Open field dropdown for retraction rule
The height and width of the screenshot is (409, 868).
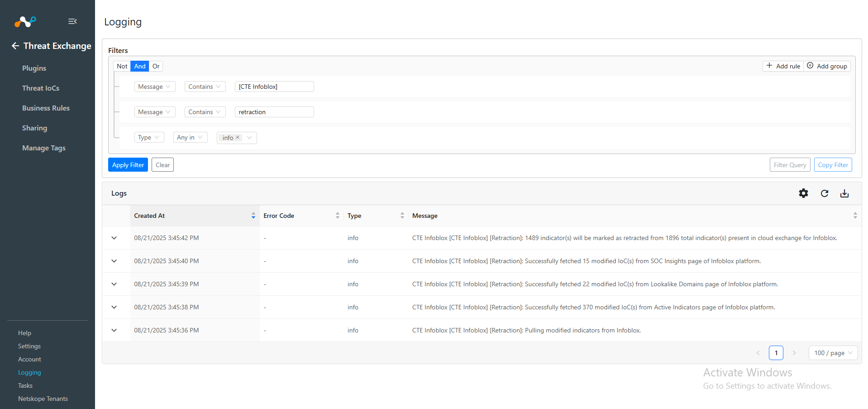tap(155, 112)
